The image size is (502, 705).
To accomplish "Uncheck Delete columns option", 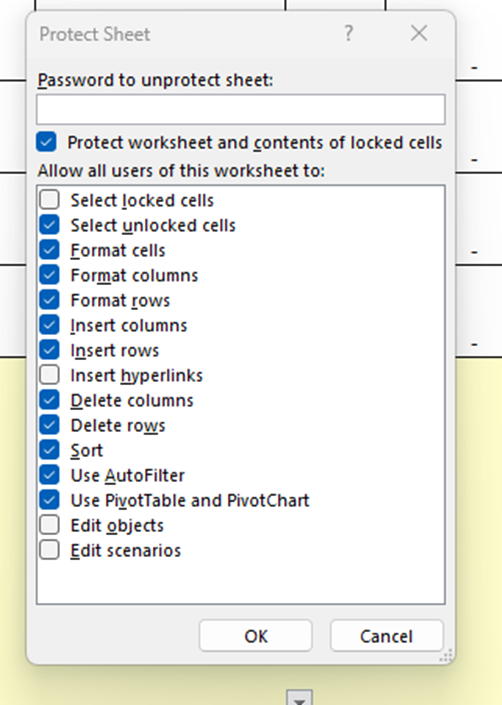I will coord(49,400).
